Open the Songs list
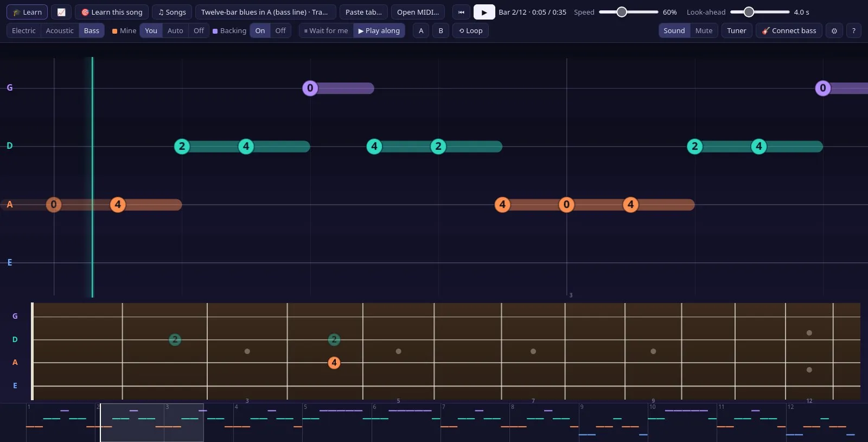868x442 pixels. (x=172, y=12)
